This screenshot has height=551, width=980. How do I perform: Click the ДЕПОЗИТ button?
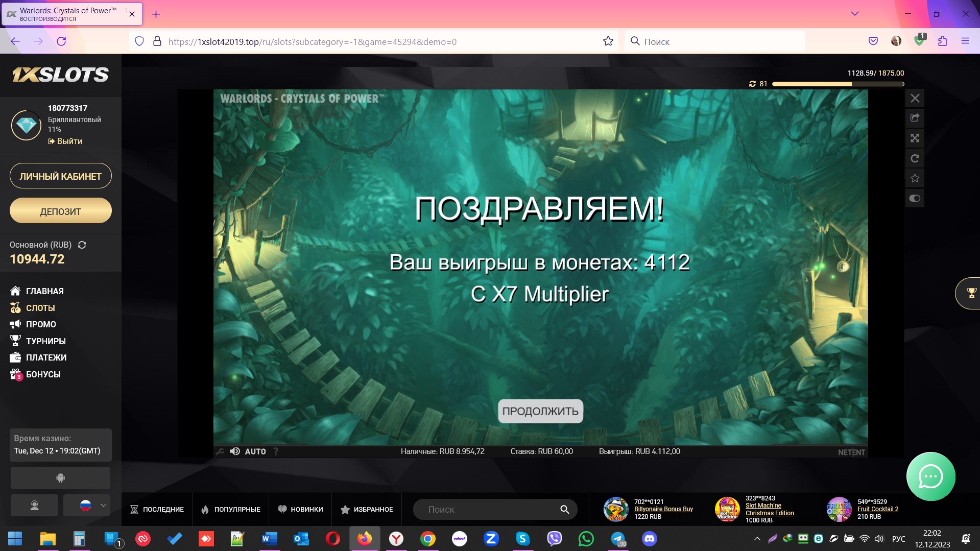tap(60, 211)
